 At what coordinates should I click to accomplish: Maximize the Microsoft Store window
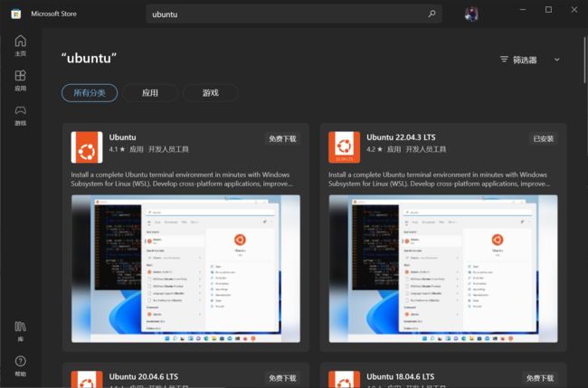click(x=548, y=10)
